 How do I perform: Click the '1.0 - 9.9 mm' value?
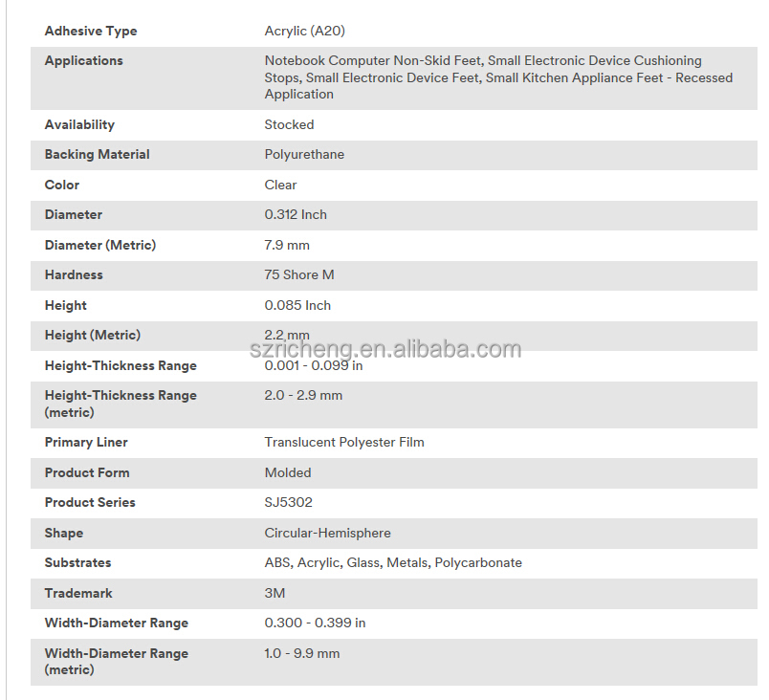coord(302,653)
